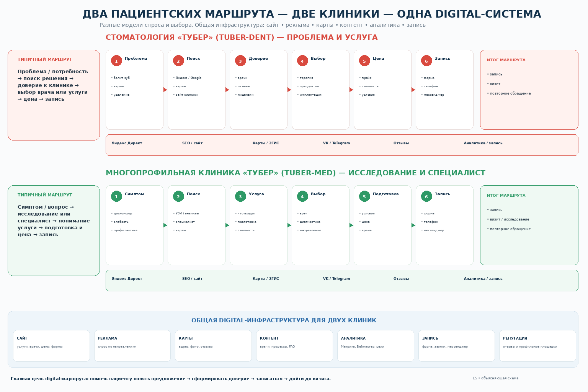Click red step circle 4 beside 'Выбор'

coord(302,61)
